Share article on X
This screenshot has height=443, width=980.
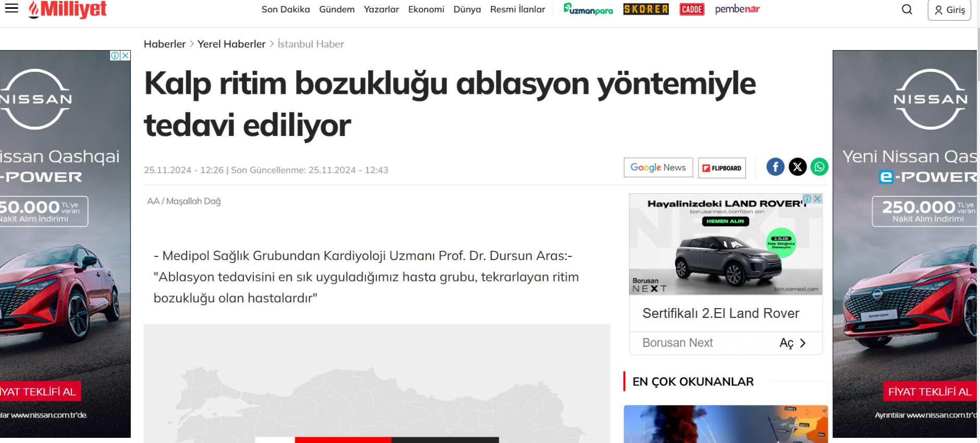(x=798, y=167)
